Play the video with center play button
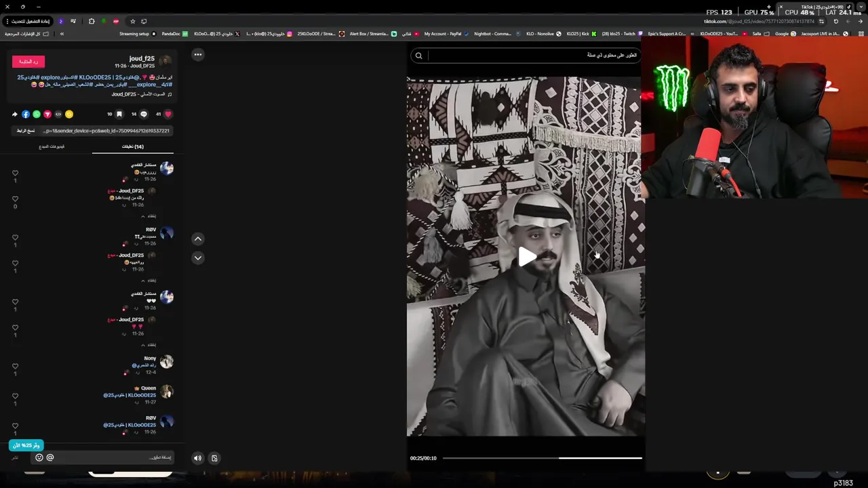Viewport: 868px width, 488px height. pos(527,256)
